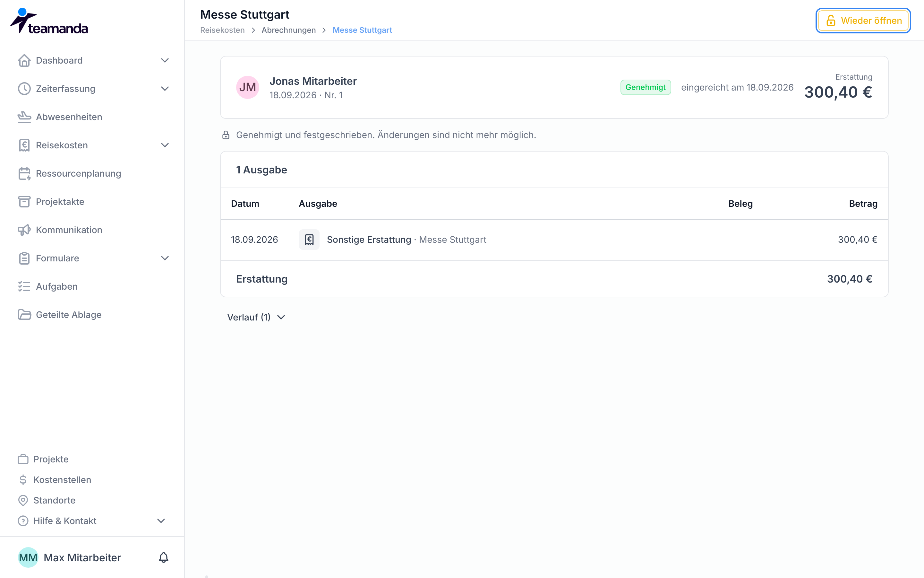Screen dimensions: 924x578
Task: Click the date 18.09.2026 in expense row
Action: coord(254,240)
